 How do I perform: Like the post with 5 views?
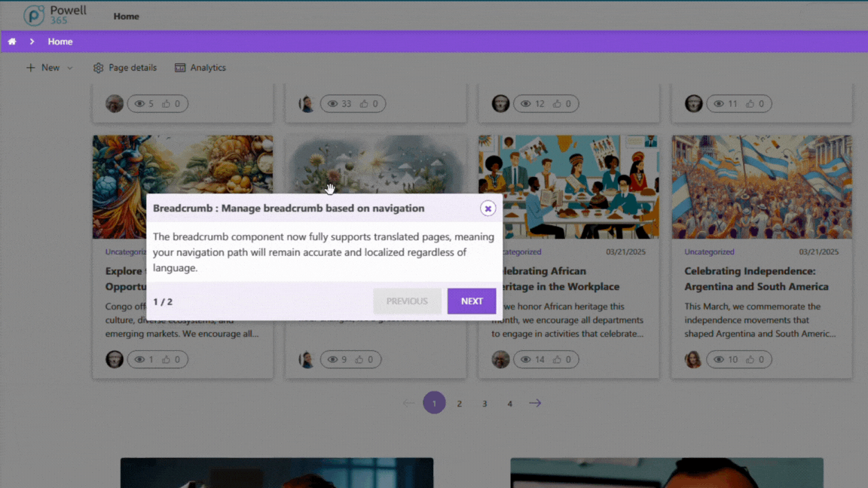coord(166,103)
